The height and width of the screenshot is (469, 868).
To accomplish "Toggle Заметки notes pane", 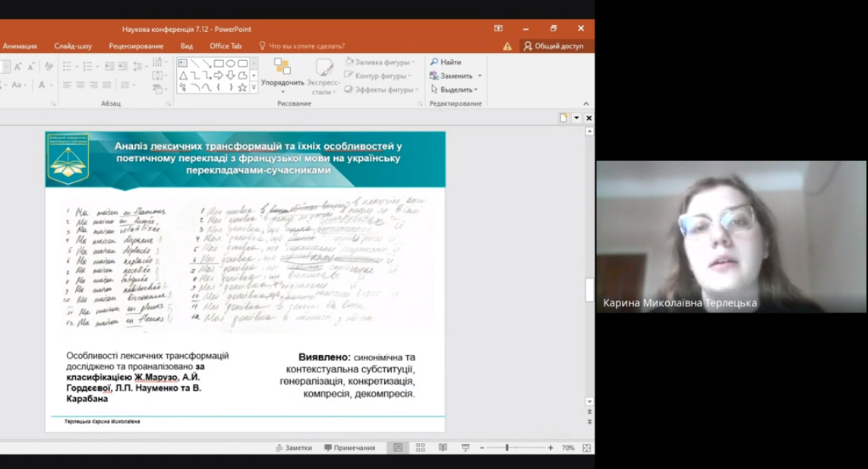I will point(295,448).
